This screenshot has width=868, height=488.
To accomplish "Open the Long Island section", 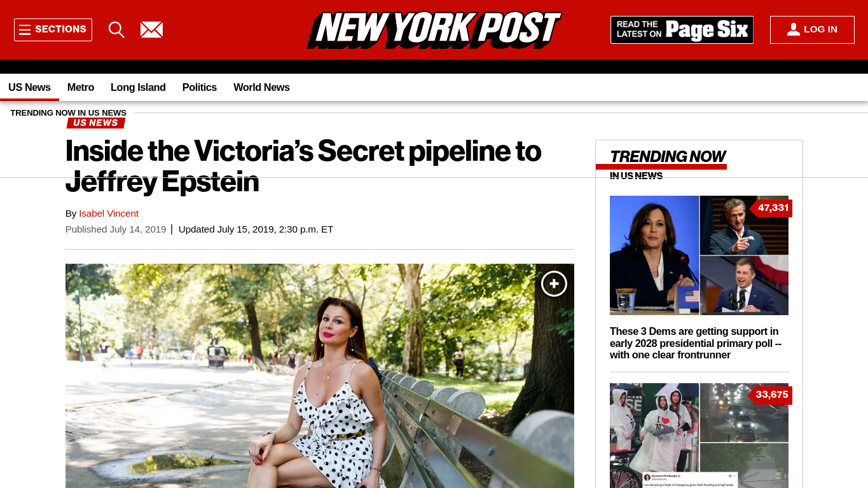I will click(x=138, y=88).
